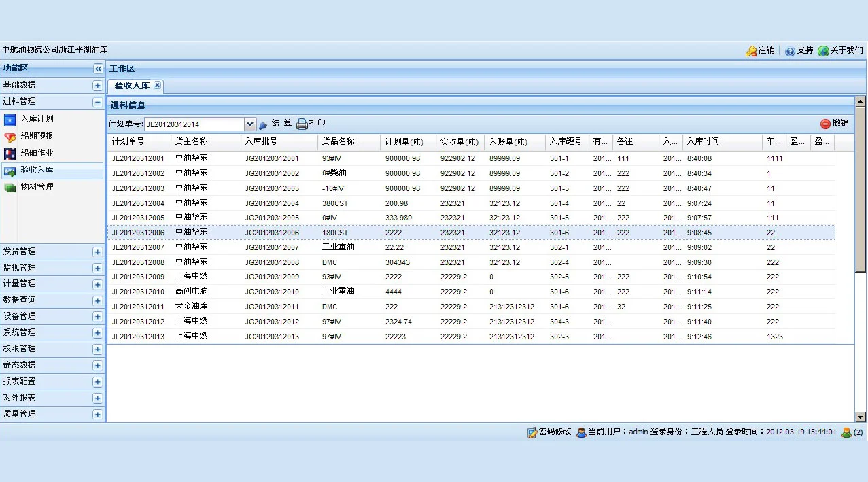Click the scrollbar up arrow
868x482 pixels.
pos(861,101)
